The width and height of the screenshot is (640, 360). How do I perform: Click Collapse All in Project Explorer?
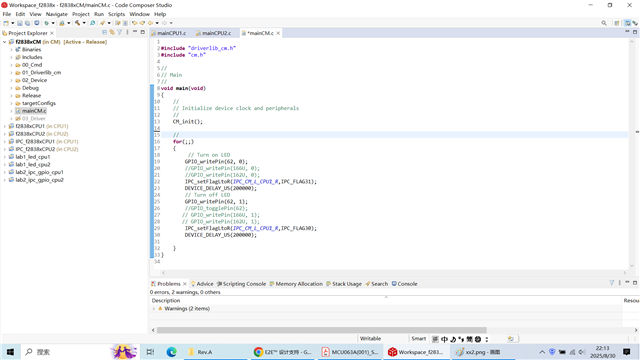(x=104, y=32)
